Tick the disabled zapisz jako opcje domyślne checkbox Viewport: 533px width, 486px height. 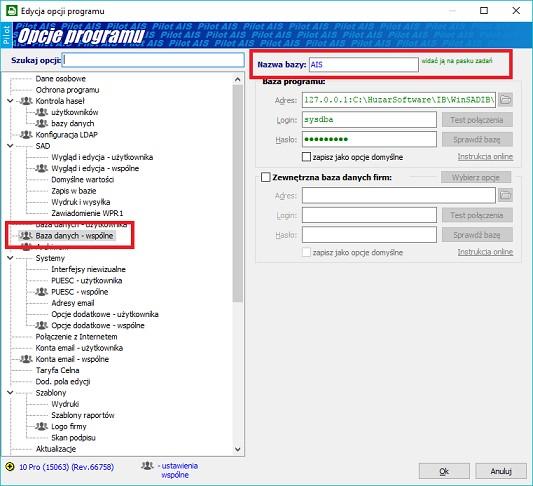pos(306,252)
